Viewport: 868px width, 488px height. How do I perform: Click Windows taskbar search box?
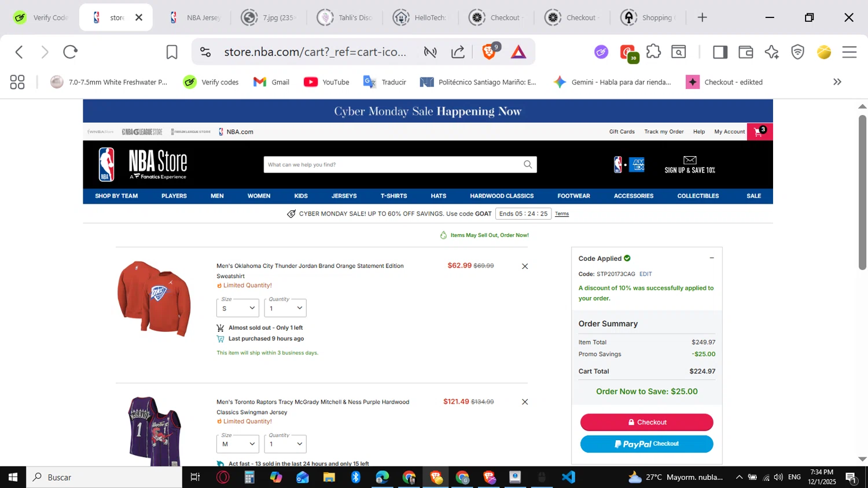(104, 477)
